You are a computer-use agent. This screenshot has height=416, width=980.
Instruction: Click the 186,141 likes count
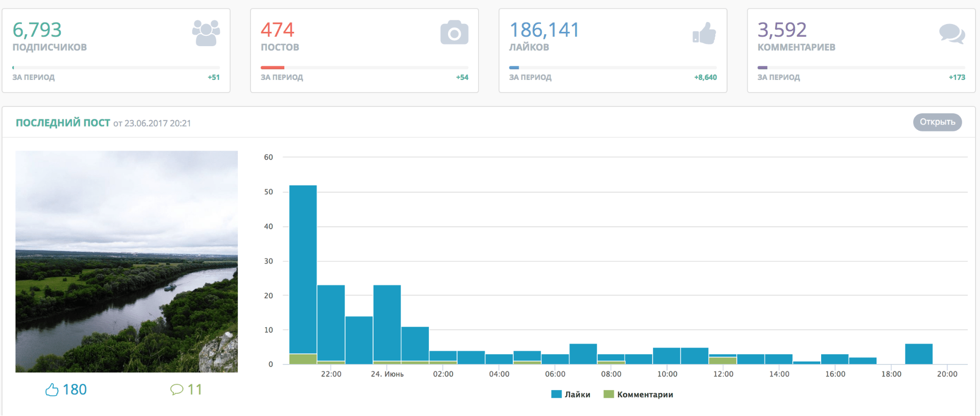click(544, 30)
